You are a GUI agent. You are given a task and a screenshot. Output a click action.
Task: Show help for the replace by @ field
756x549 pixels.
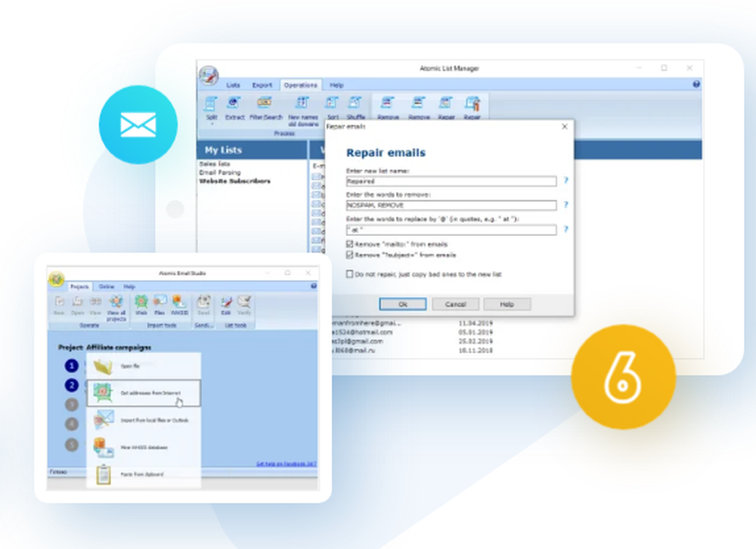tap(565, 229)
